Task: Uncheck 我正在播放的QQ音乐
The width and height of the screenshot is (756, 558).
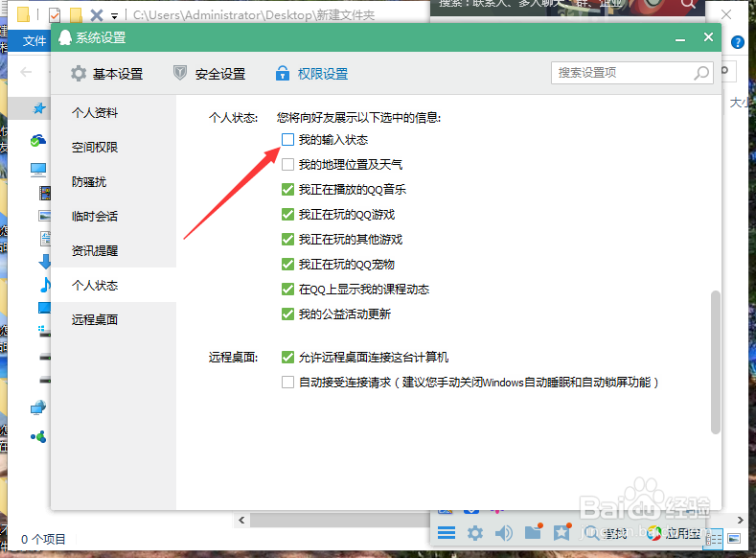Action: point(287,190)
